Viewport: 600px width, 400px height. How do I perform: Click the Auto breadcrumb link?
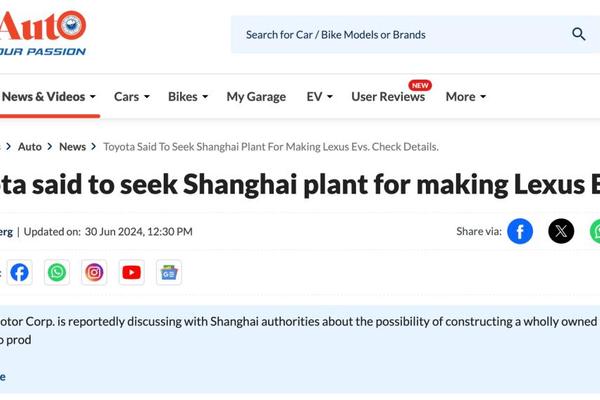tap(29, 147)
